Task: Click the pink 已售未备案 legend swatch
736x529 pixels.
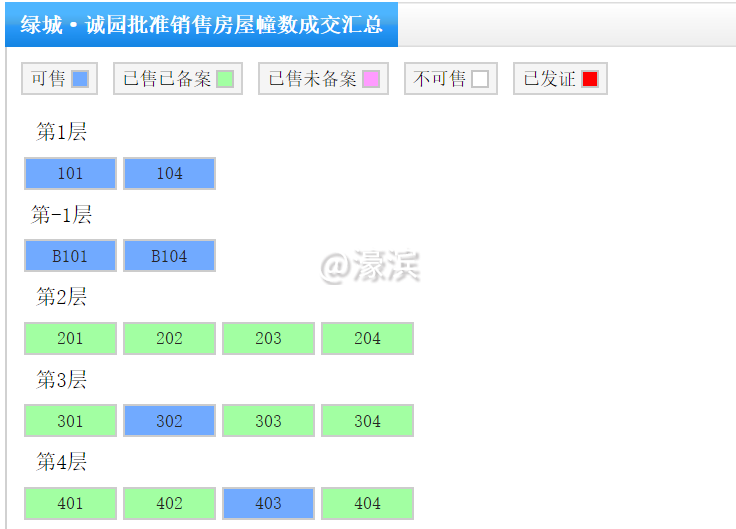Action: coord(371,79)
